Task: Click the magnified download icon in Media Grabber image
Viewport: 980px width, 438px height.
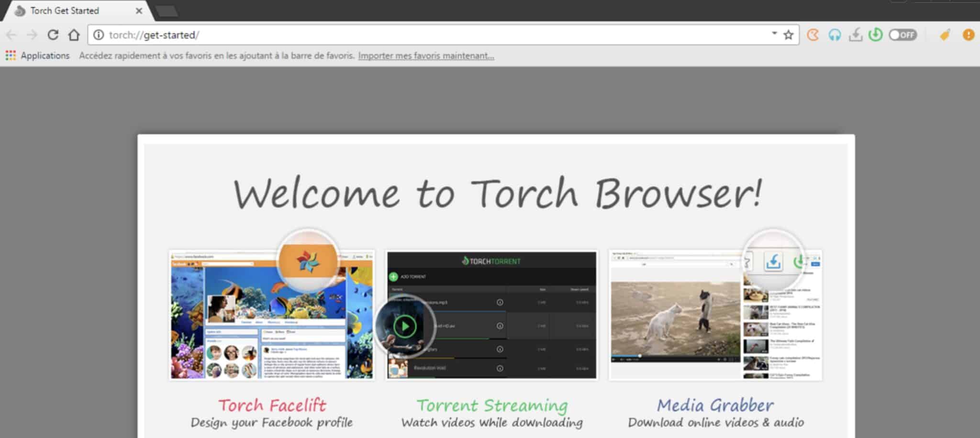Action: pos(773,262)
